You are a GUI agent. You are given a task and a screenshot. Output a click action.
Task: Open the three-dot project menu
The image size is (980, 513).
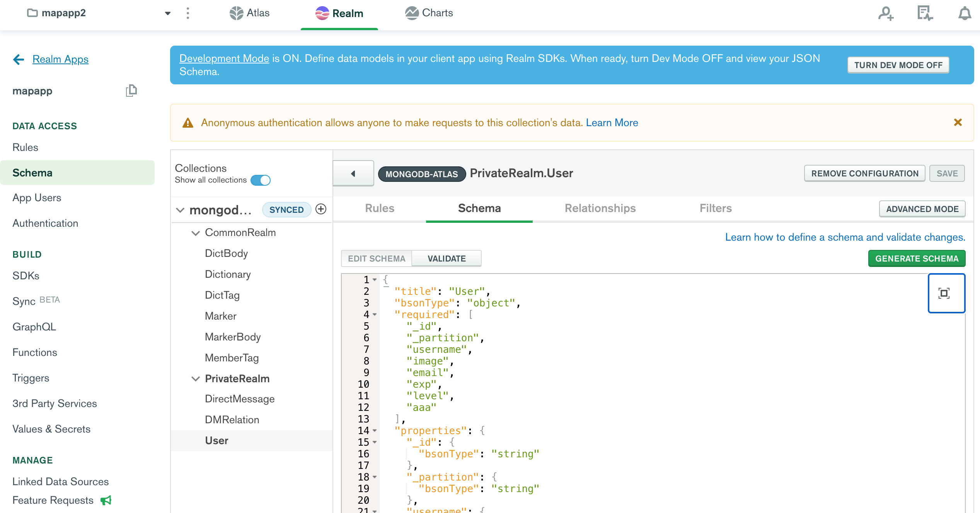pos(188,13)
